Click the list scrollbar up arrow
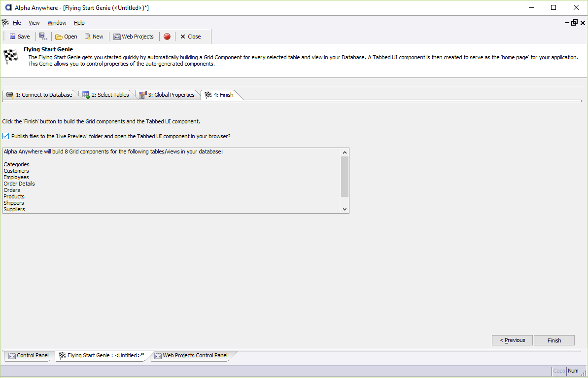588x378 pixels. click(x=345, y=152)
